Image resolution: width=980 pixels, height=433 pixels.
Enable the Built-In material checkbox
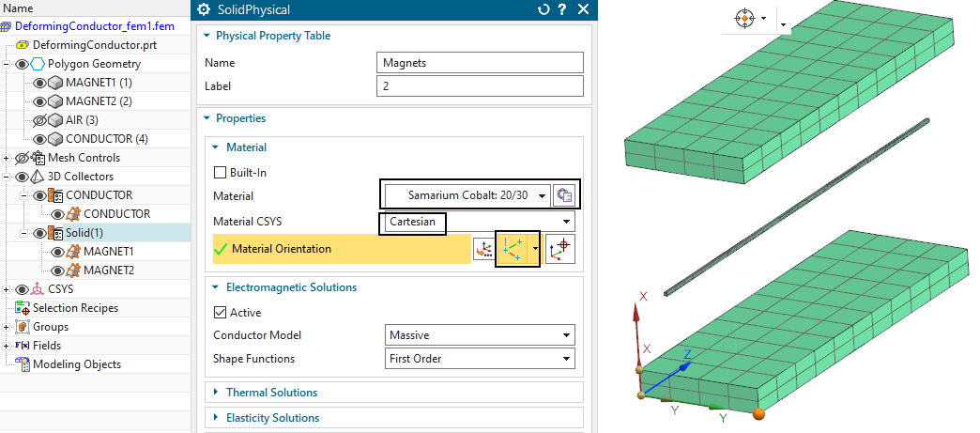pyautogui.click(x=221, y=172)
